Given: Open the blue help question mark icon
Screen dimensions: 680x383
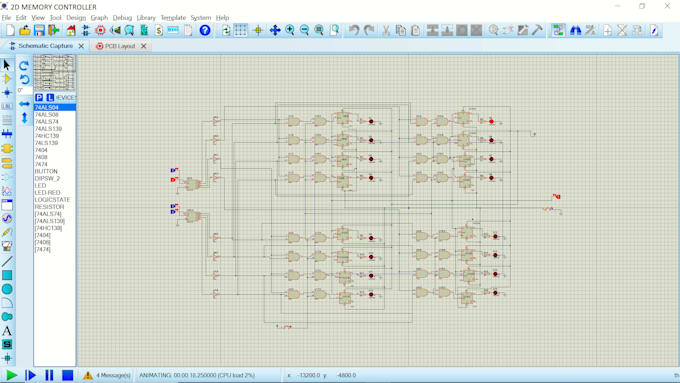Looking at the screenshot, I should tap(205, 30).
